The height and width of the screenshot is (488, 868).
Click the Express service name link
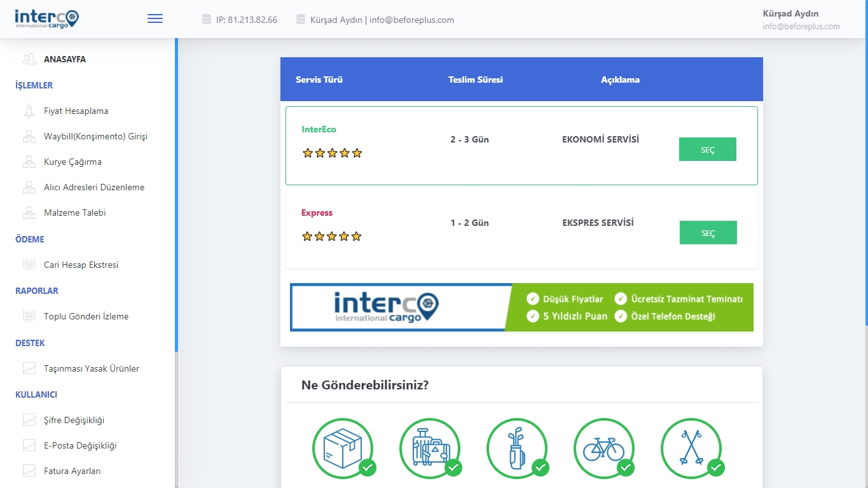(317, 213)
